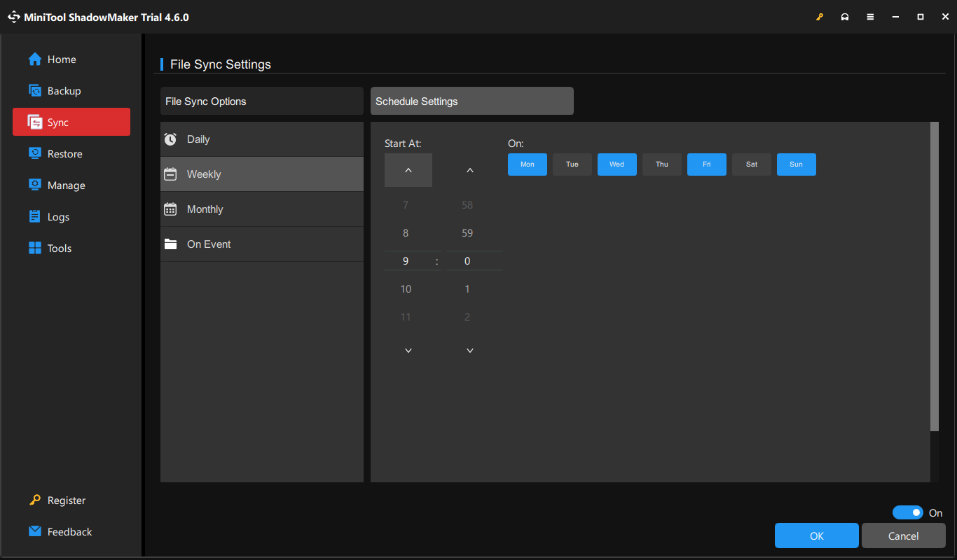Click the Weekly calendar icon
The image size is (957, 560).
(x=170, y=174)
